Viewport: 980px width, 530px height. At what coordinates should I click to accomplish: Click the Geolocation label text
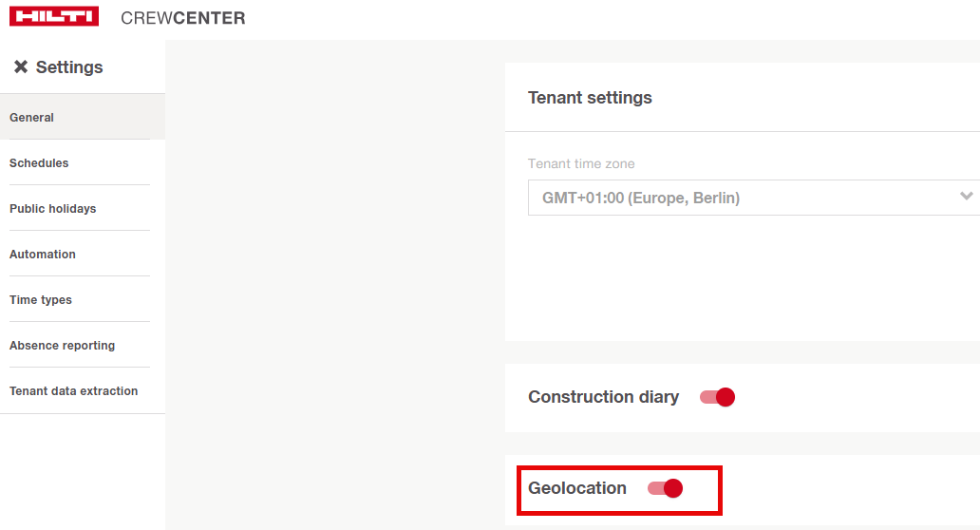tap(577, 488)
